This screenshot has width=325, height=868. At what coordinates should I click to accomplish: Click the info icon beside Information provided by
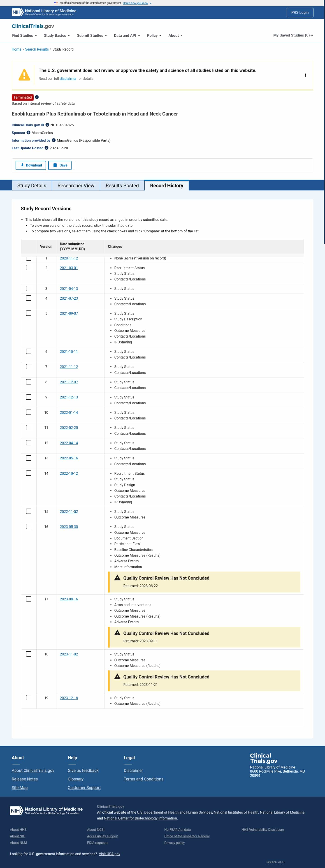[54, 140]
